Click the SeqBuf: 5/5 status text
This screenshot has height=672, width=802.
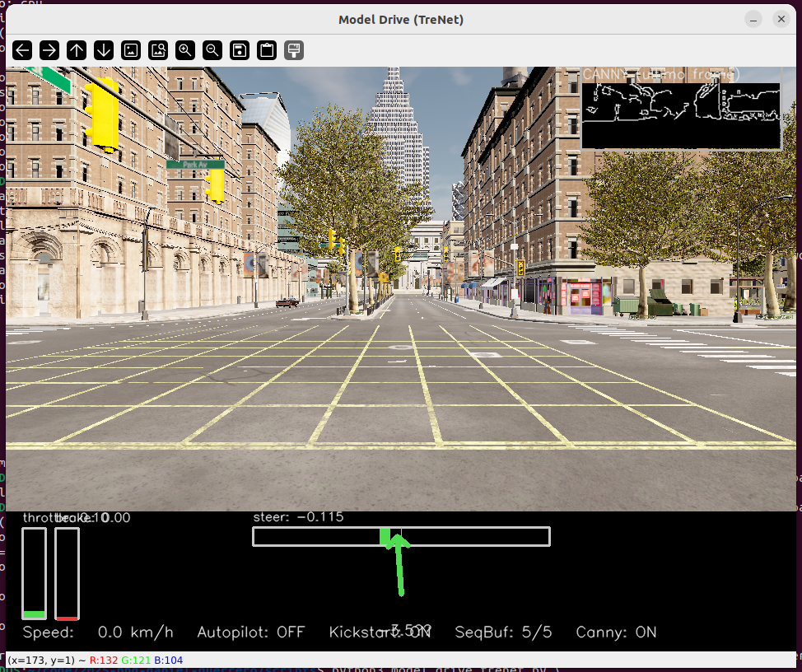click(x=503, y=632)
